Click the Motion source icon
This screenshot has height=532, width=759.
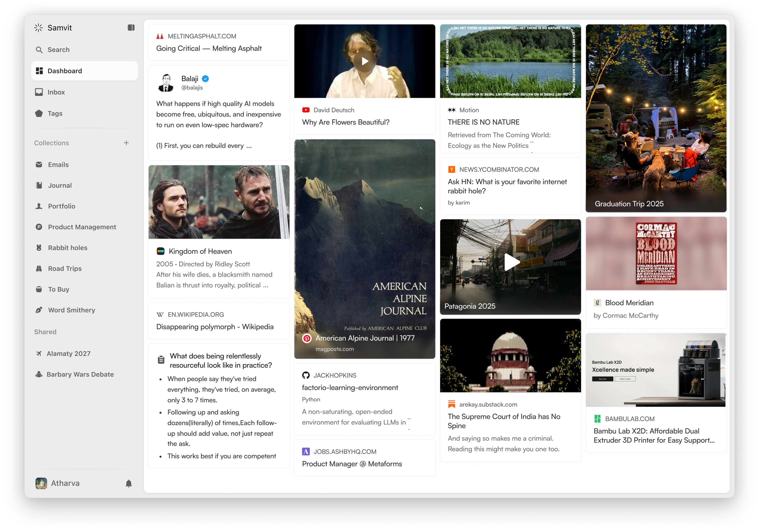[x=451, y=110]
